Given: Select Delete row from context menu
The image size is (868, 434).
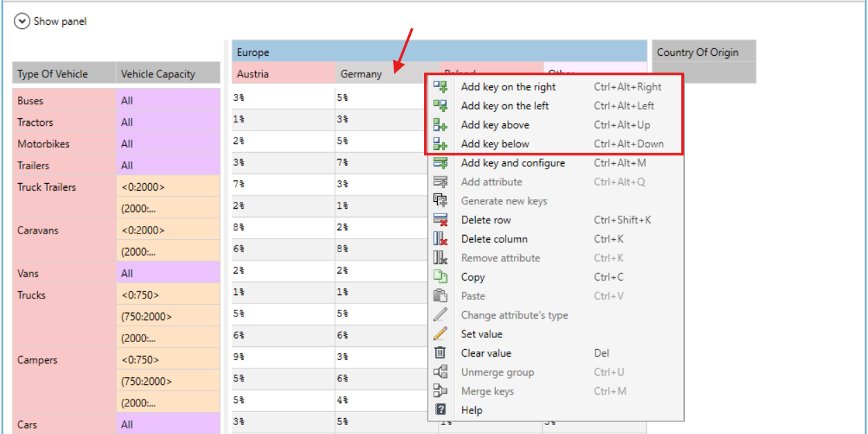Looking at the screenshot, I should coord(555,220).
